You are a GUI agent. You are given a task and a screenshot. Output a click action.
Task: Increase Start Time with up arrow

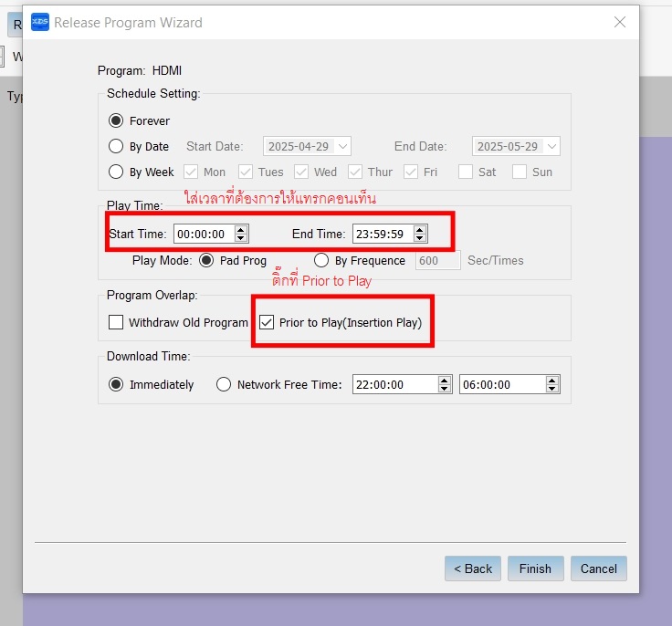[x=241, y=229]
